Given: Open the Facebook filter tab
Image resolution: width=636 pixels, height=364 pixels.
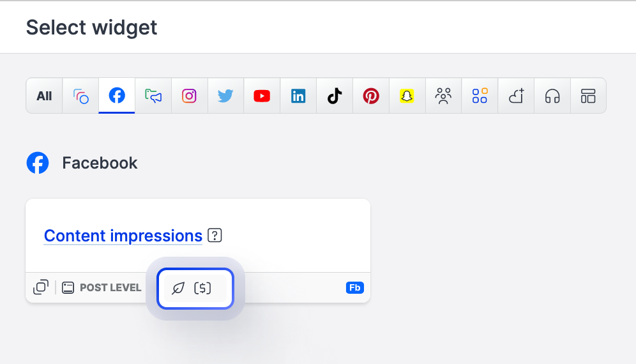Looking at the screenshot, I should click(x=117, y=96).
